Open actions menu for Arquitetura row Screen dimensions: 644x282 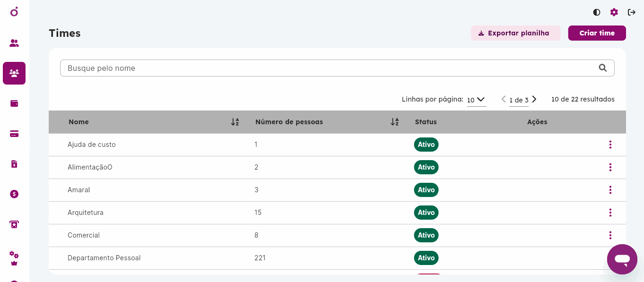coord(610,213)
